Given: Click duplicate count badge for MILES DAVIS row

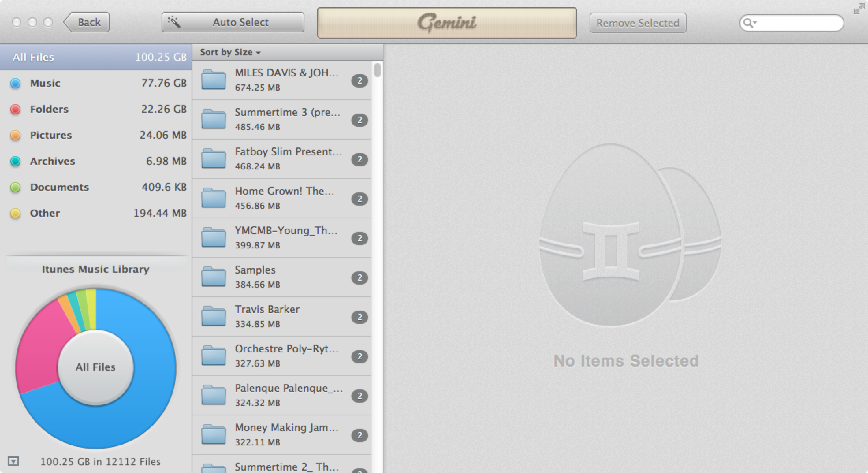Looking at the screenshot, I should click(359, 81).
